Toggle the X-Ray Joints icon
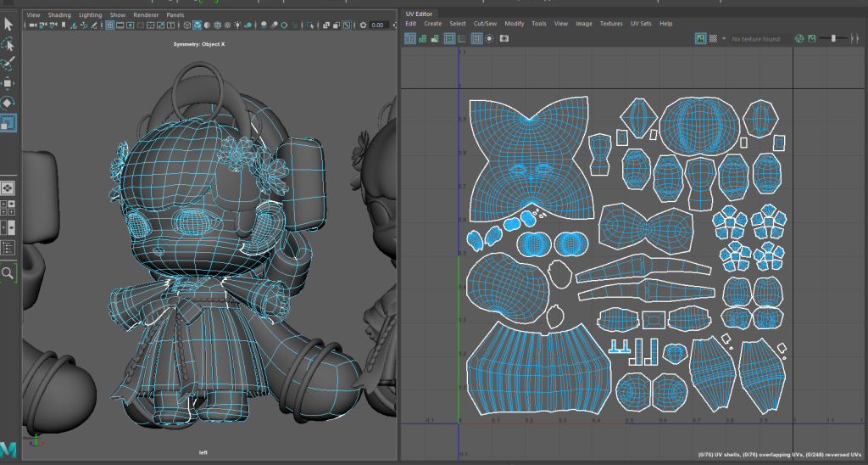The image size is (868, 465). pos(347,25)
